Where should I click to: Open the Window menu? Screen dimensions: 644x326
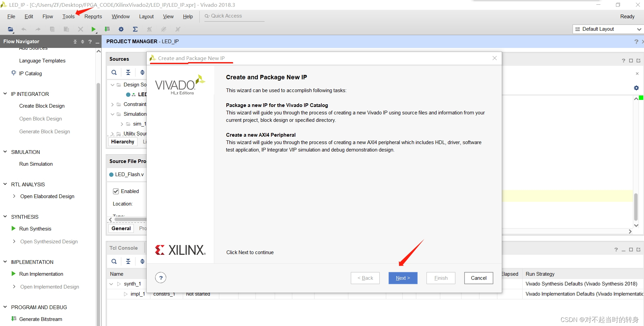click(x=121, y=17)
